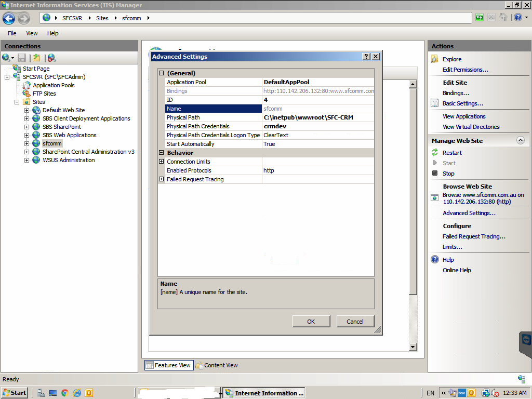Click the blue Help circle icon in Actions

[435, 259]
